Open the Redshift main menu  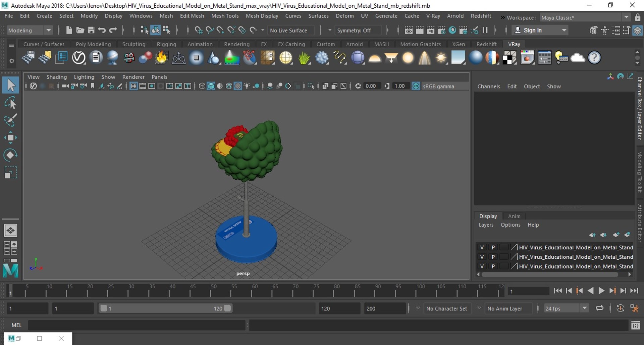tap(481, 16)
